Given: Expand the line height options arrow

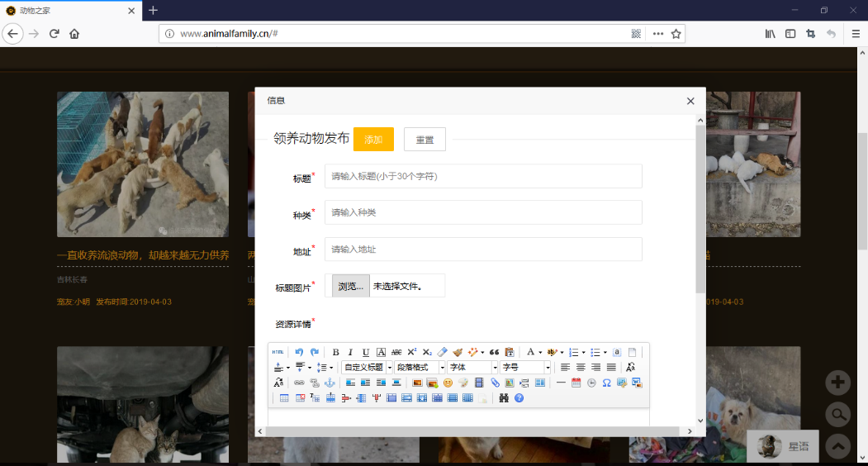Looking at the screenshot, I should (x=331, y=368).
